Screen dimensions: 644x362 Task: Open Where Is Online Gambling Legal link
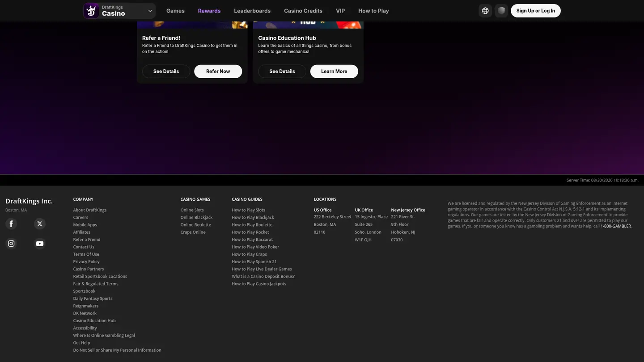click(104, 336)
